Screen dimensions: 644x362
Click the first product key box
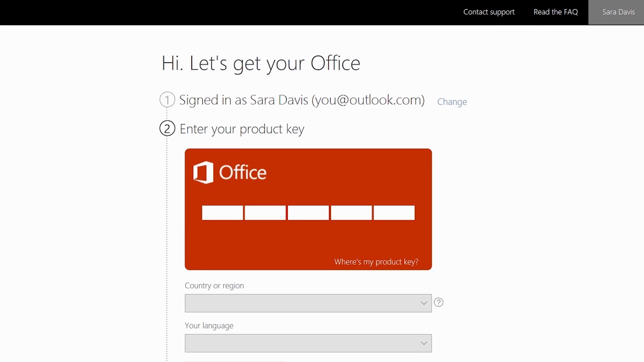point(222,213)
